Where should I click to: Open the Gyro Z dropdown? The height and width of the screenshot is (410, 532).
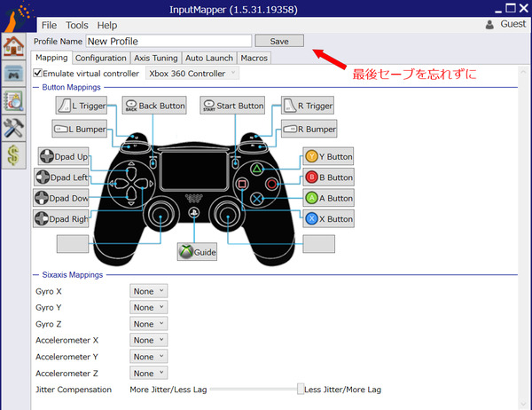(x=149, y=324)
